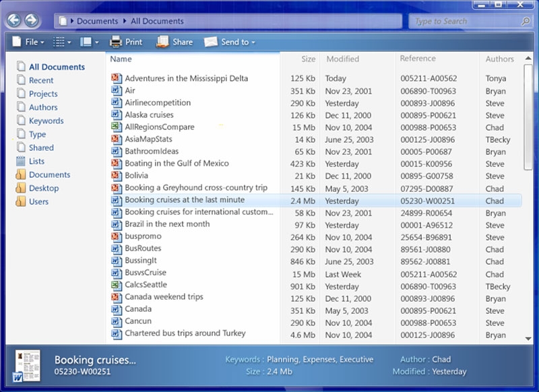Sort by the Authors column header

[499, 59]
